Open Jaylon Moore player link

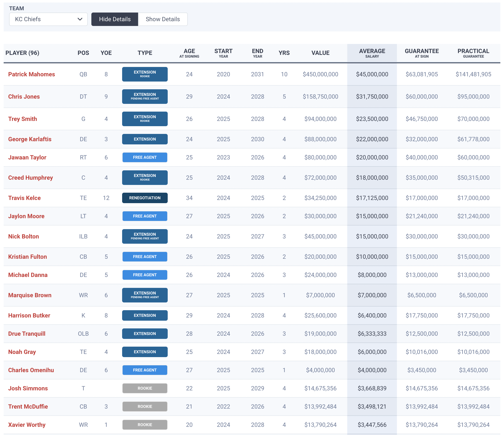[x=26, y=216]
